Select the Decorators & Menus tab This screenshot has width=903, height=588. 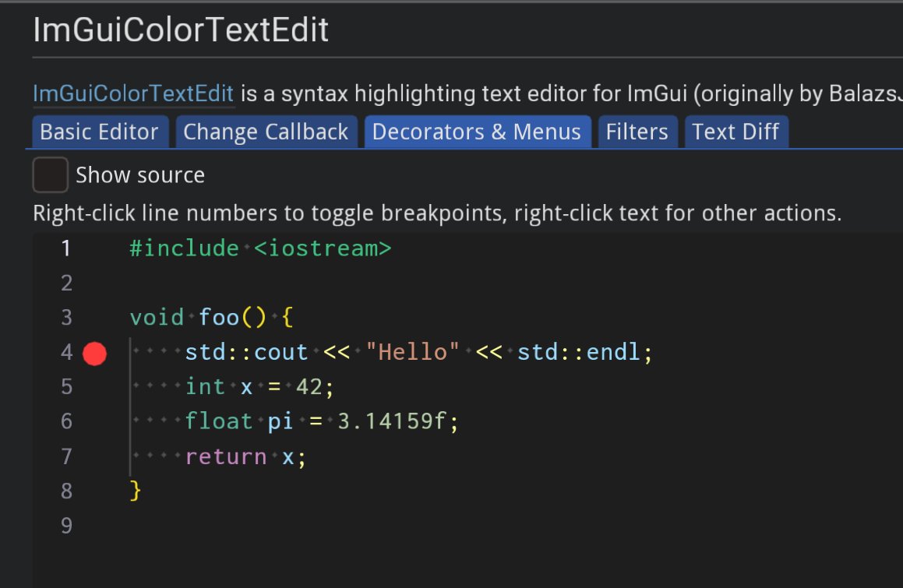click(x=477, y=132)
